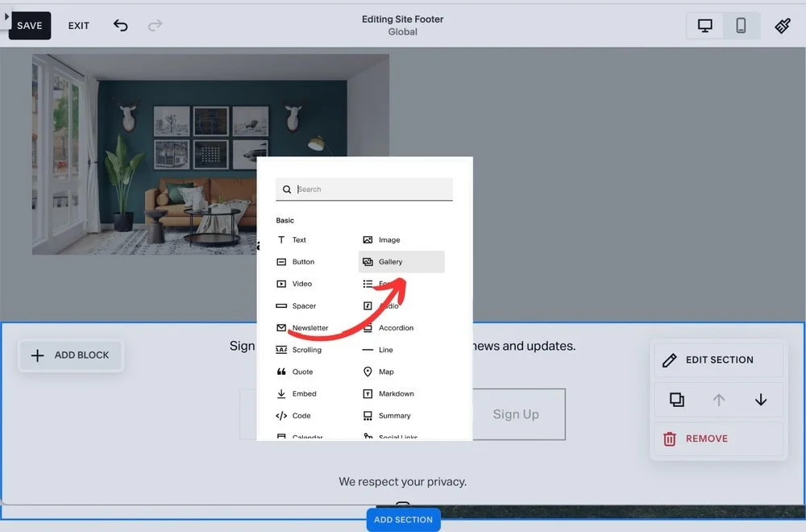Click into the block search field

(x=364, y=189)
